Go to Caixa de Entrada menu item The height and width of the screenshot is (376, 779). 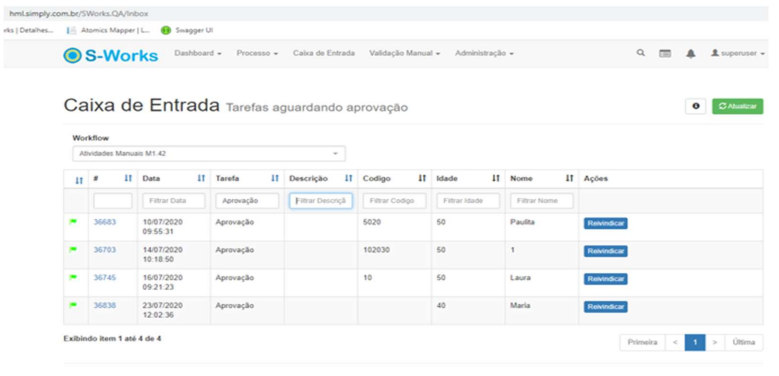323,53
